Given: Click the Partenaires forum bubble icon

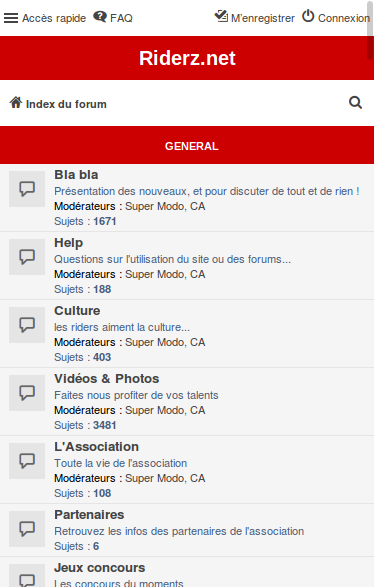Looking at the screenshot, I should pyautogui.click(x=27, y=529).
